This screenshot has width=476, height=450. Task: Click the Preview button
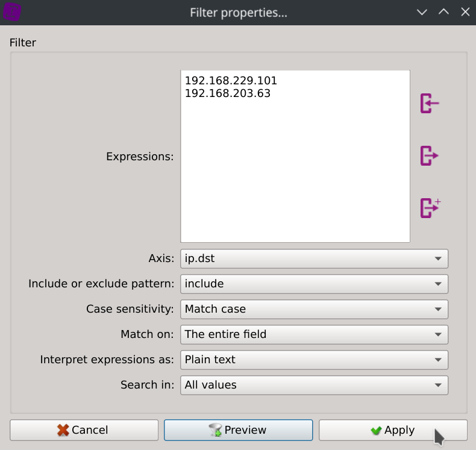pos(238,430)
